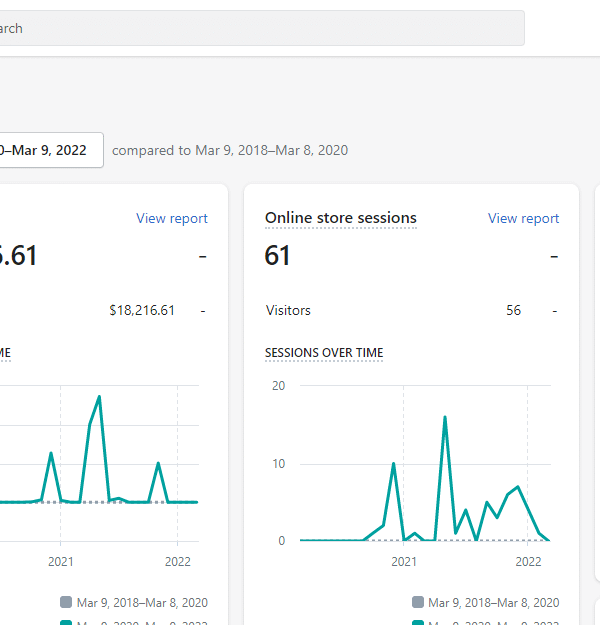Click the 'compared to Mar 9, 2018' comparison text
The width and height of the screenshot is (600, 625).
[x=230, y=150]
